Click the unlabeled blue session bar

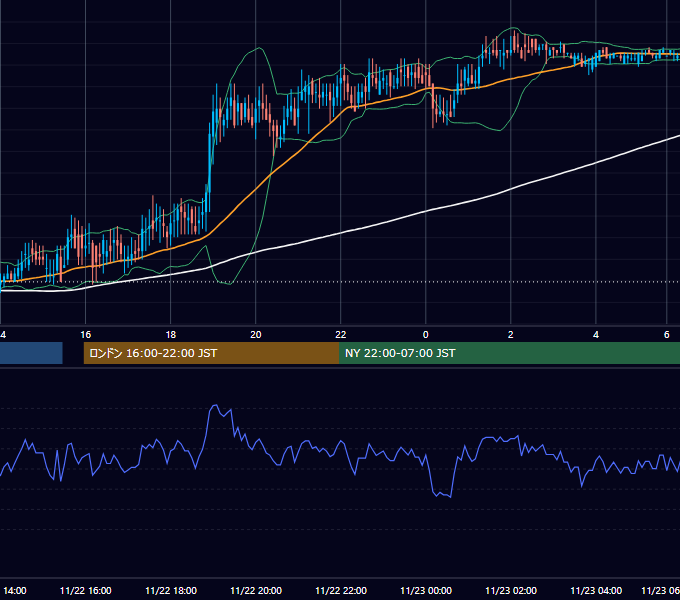tap(31, 353)
